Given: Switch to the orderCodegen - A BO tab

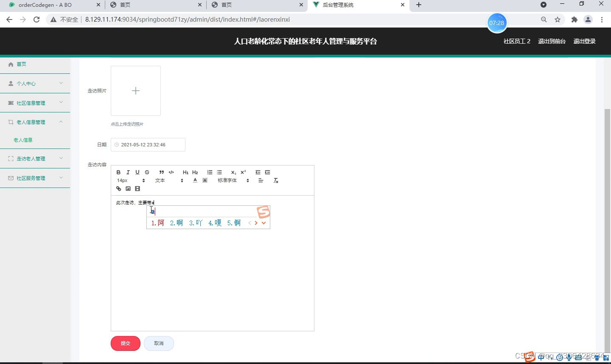Looking at the screenshot, I should point(53,5).
